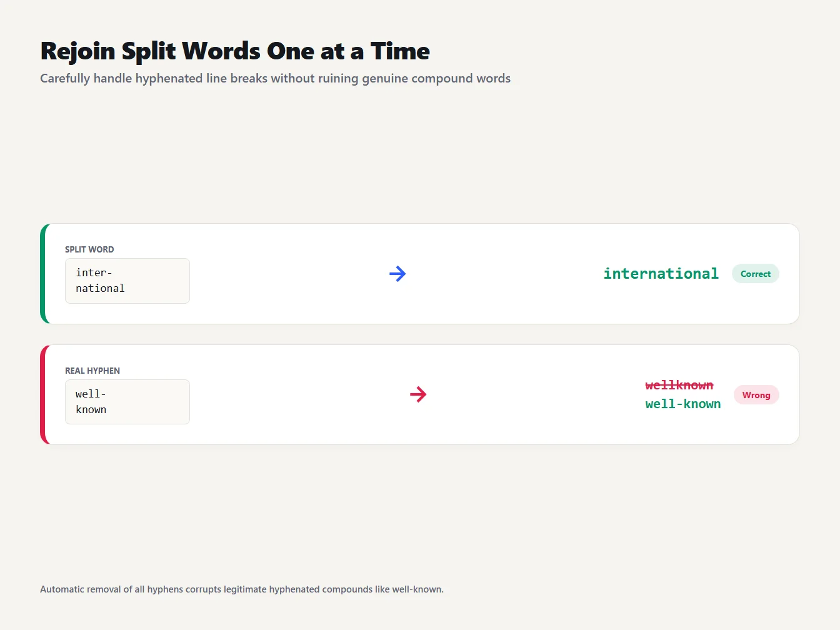Click the red arrow after well-known
This screenshot has height=630, width=840.
click(418, 394)
